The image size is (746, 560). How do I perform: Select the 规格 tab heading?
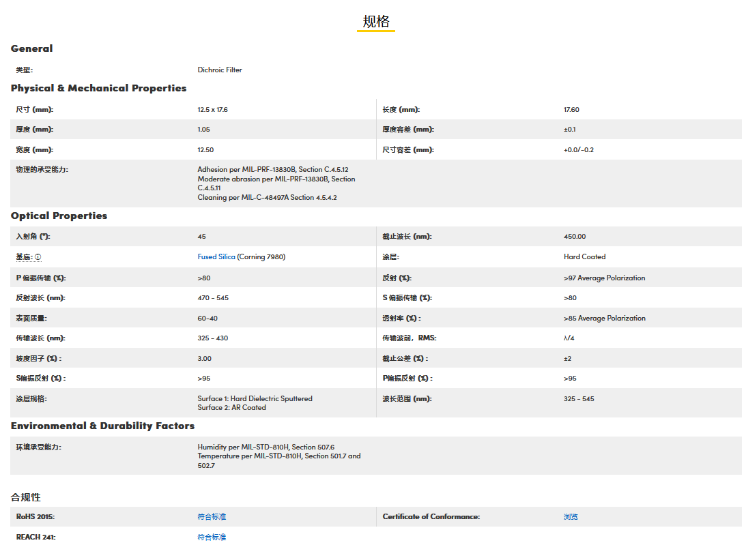click(x=375, y=22)
